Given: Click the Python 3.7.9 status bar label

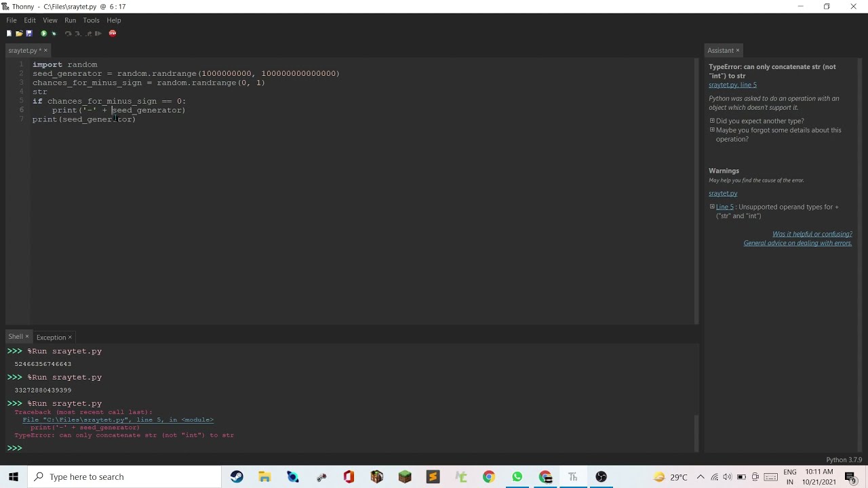Looking at the screenshot, I should (844, 460).
